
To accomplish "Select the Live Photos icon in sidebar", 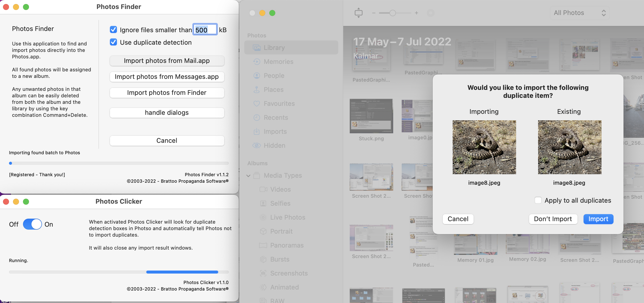I will tap(263, 217).
